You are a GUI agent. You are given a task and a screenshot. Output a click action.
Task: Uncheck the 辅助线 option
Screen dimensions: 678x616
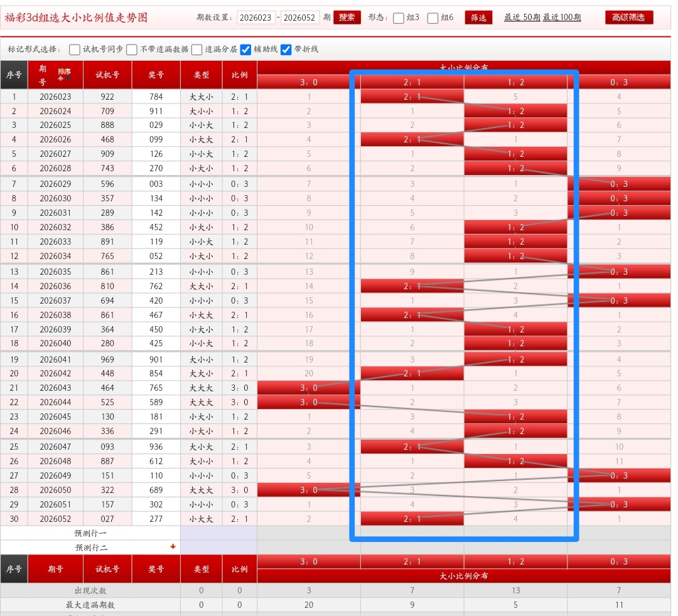[246, 50]
